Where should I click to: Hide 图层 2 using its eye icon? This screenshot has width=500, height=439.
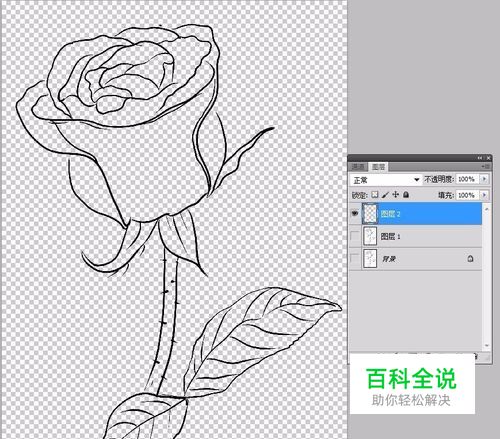pyautogui.click(x=355, y=213)
